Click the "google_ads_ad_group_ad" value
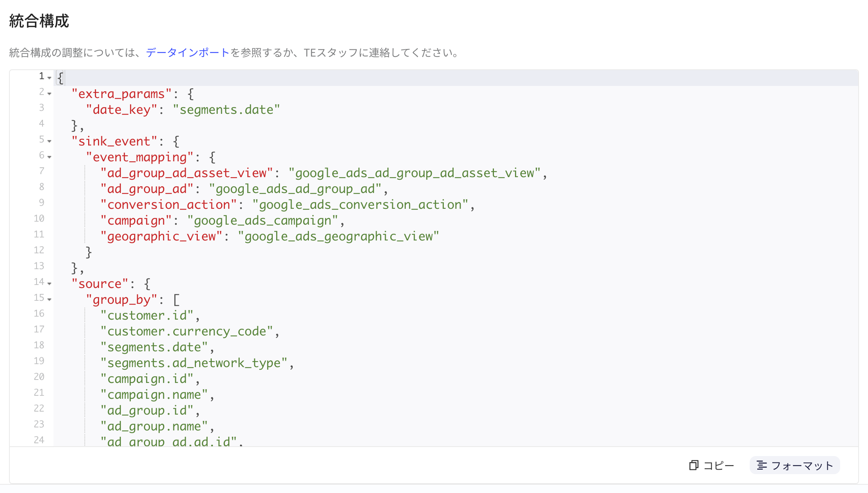 (x=295, y=189)
